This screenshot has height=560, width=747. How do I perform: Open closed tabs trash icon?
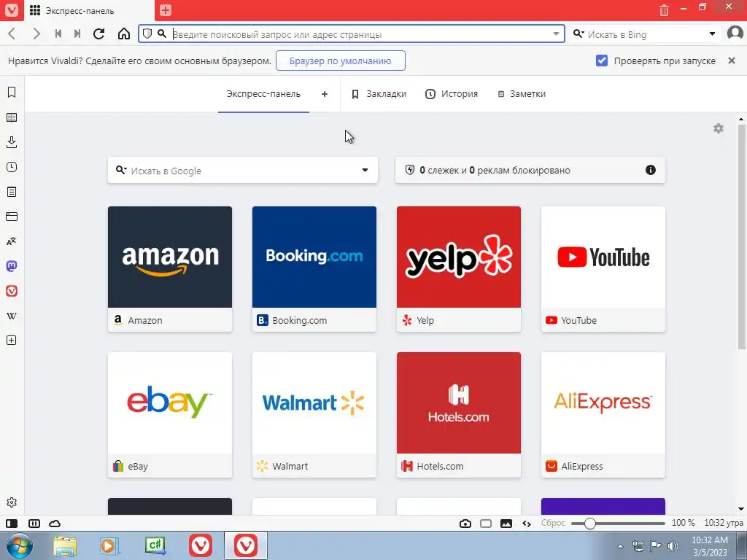coord(664,9)
